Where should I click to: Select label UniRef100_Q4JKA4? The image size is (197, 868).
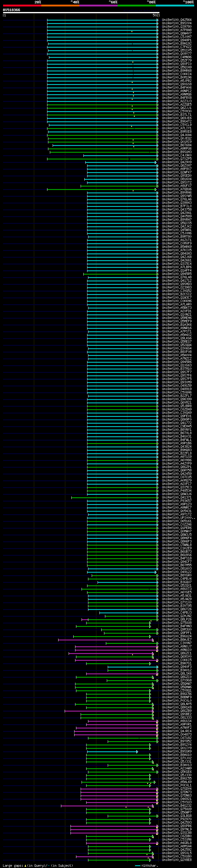[x=177, y=135]
